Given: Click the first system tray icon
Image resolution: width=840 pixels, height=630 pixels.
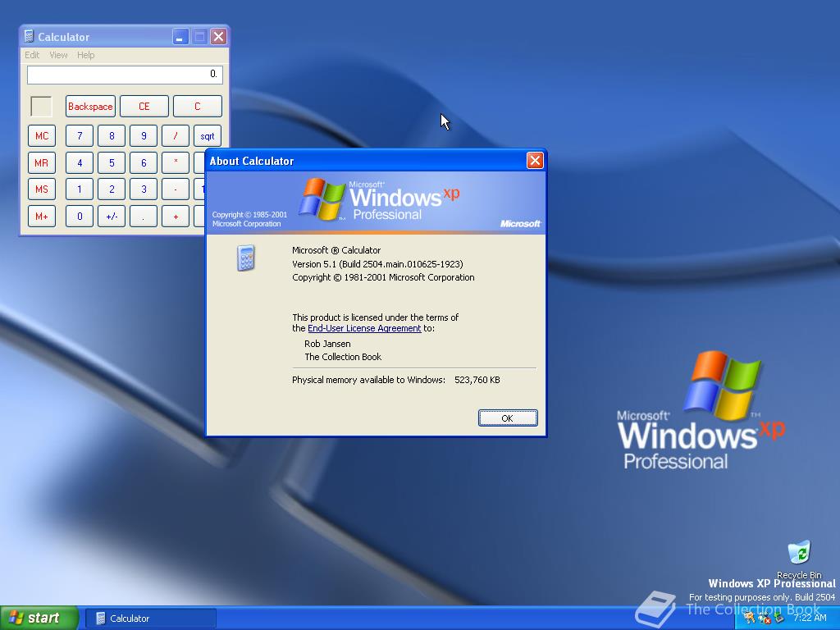Looking at the screenshot, I should pos(750,619).
